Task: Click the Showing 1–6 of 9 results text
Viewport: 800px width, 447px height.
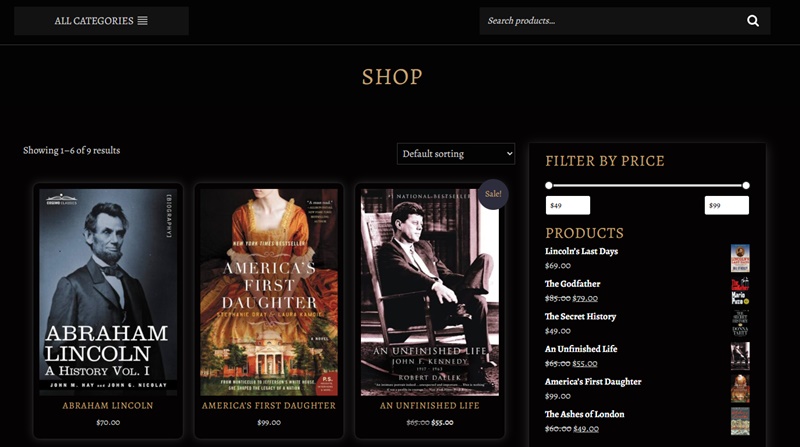Action: 71,151
